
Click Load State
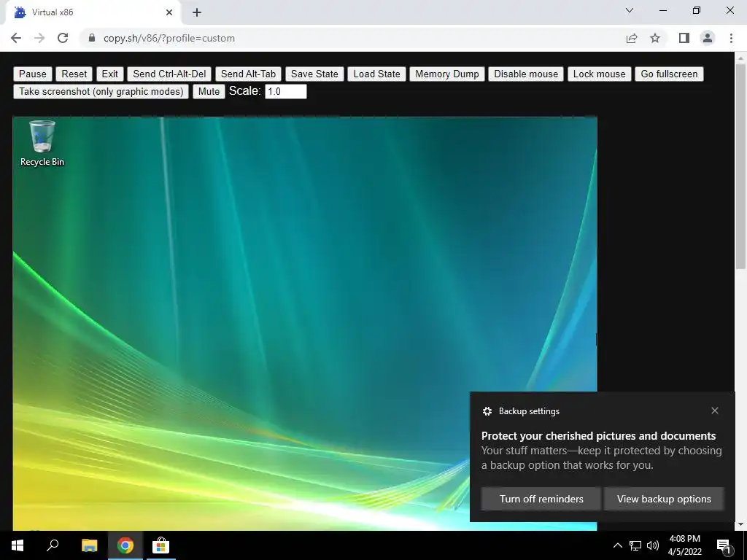tap(376, 74)
